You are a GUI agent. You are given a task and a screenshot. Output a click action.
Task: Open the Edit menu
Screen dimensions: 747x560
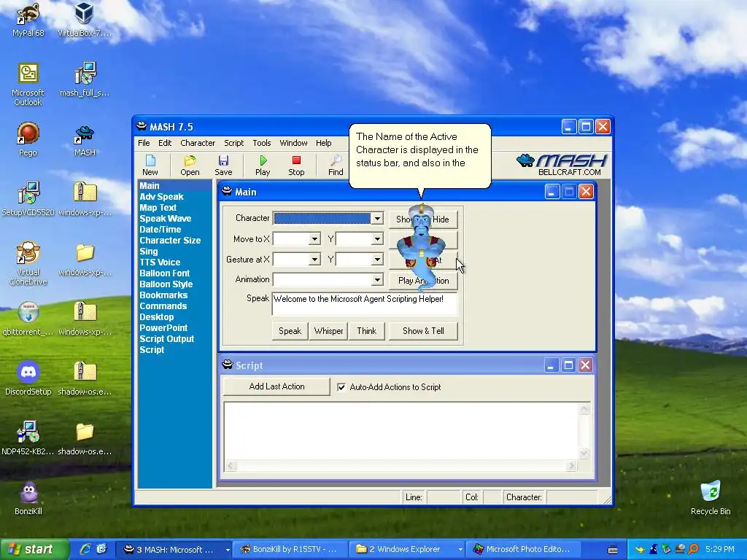[x=165, y=143]
